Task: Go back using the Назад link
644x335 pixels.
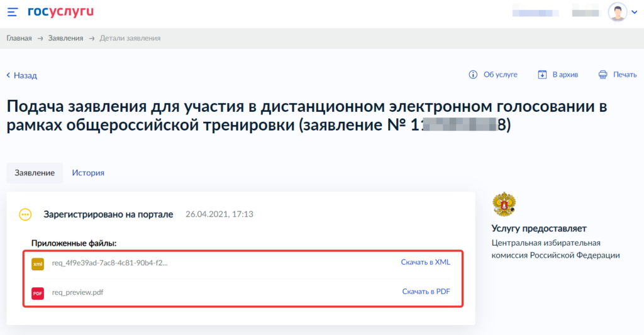Action: click(x=22, y=75)
